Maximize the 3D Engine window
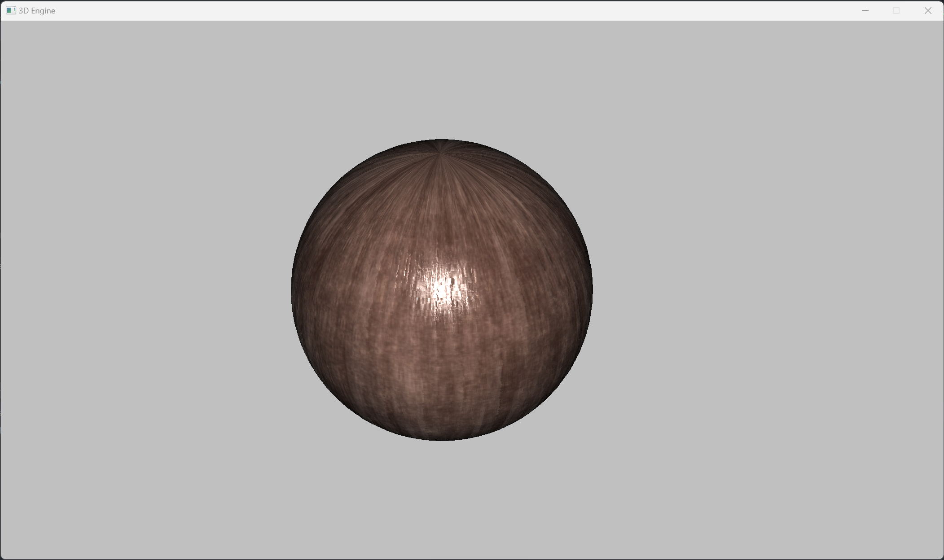The width and height of the screenshot is (944, 560). 896,10
